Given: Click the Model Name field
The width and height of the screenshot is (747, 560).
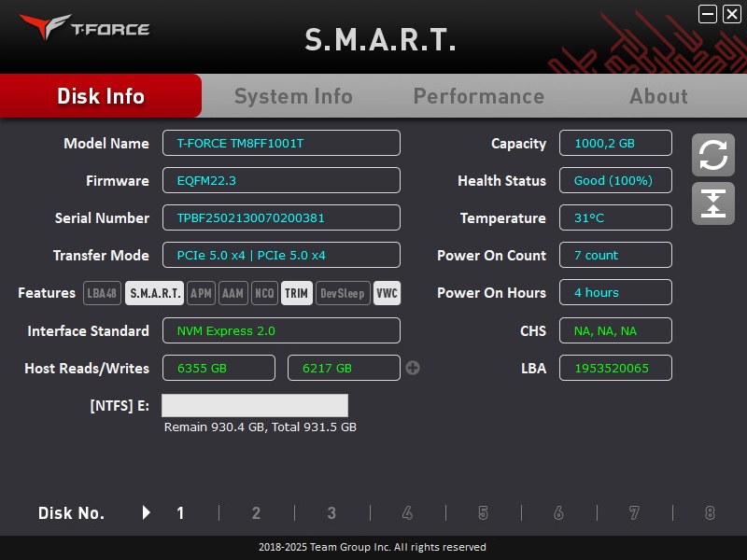Looking at the screenshot, I should [281, 143].
